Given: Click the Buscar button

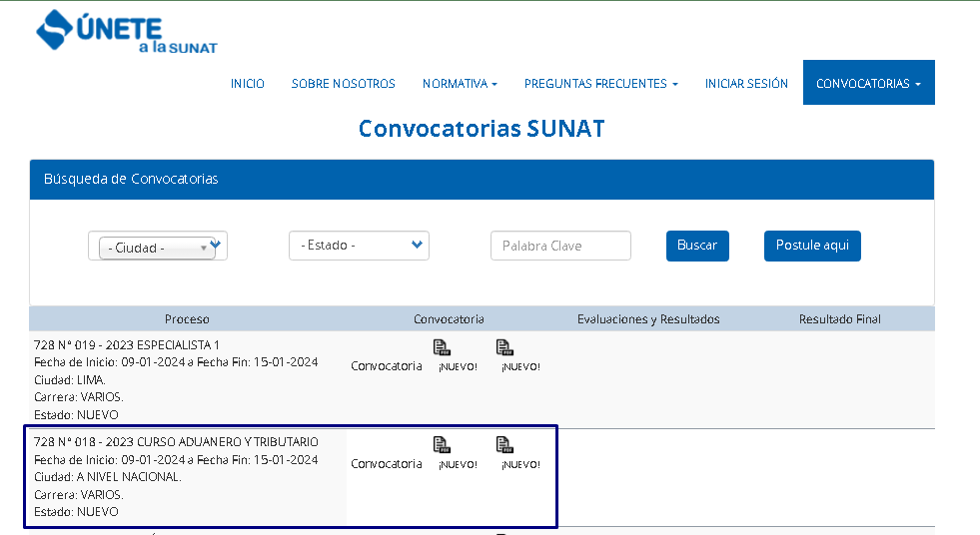Looking at the screenshot, I should point(697,246).
